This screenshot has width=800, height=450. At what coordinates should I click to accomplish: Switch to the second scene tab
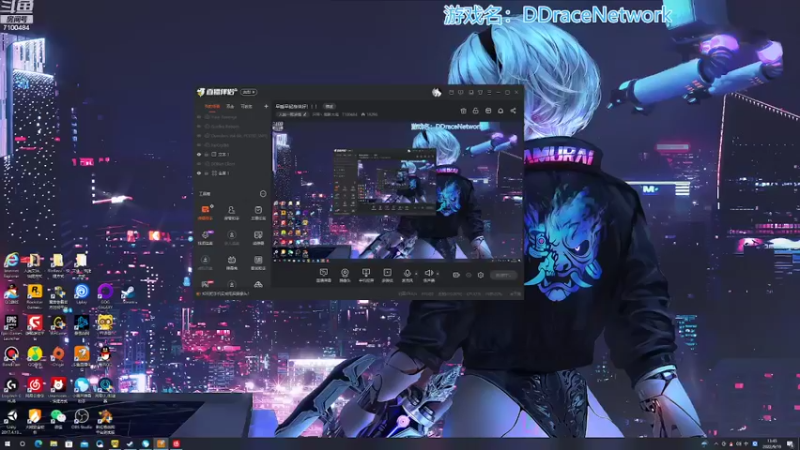[x=230, y=106]
